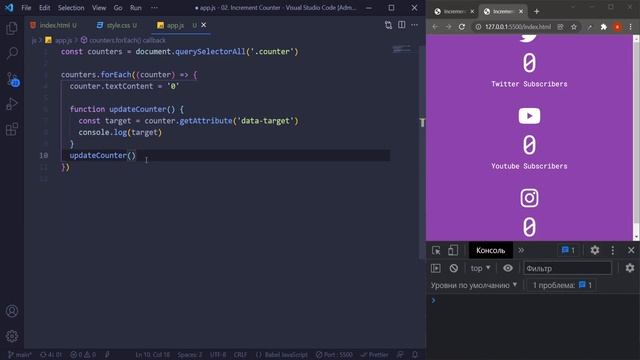Image resolution: width=640 pixels, height=360 pixels.
Task: Clear the console
Action: (453, 268)
